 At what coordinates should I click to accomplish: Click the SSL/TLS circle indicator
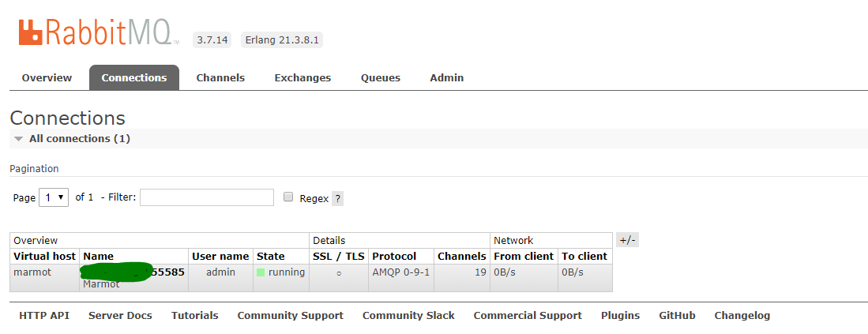coord(339,273)
